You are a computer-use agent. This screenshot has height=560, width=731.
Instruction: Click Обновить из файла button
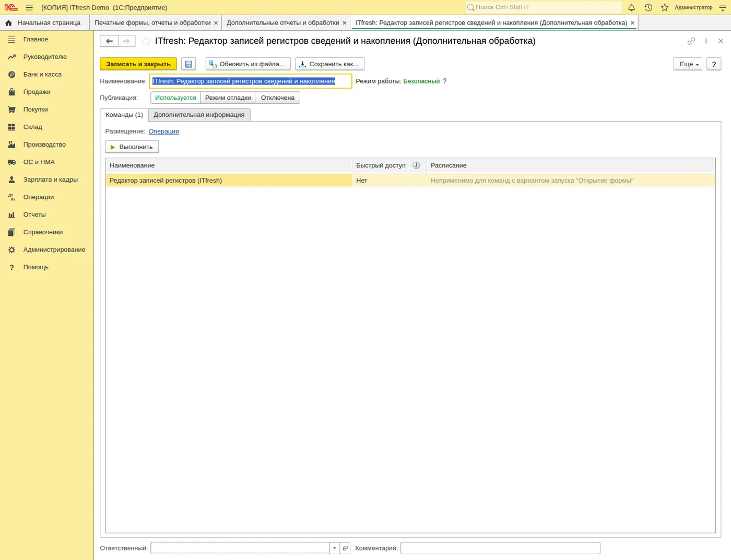248,64
